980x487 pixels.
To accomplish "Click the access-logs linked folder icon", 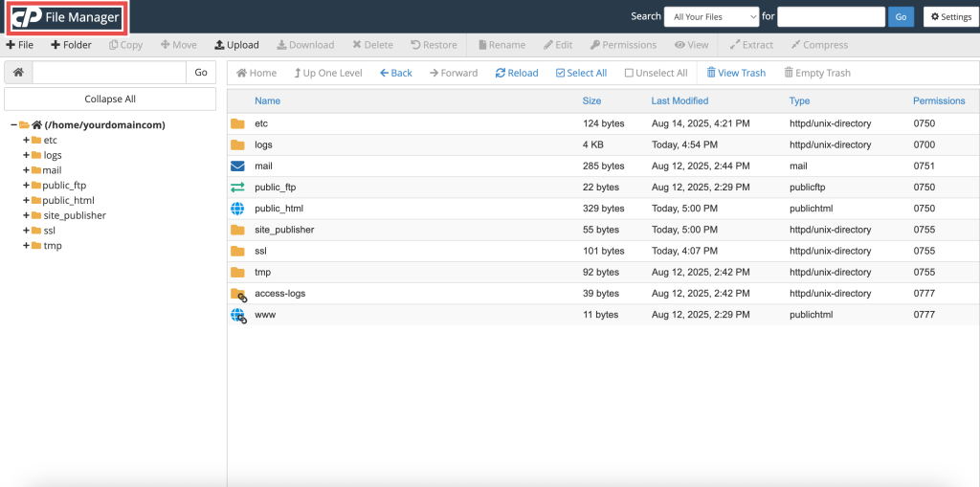I will [238, 294].
